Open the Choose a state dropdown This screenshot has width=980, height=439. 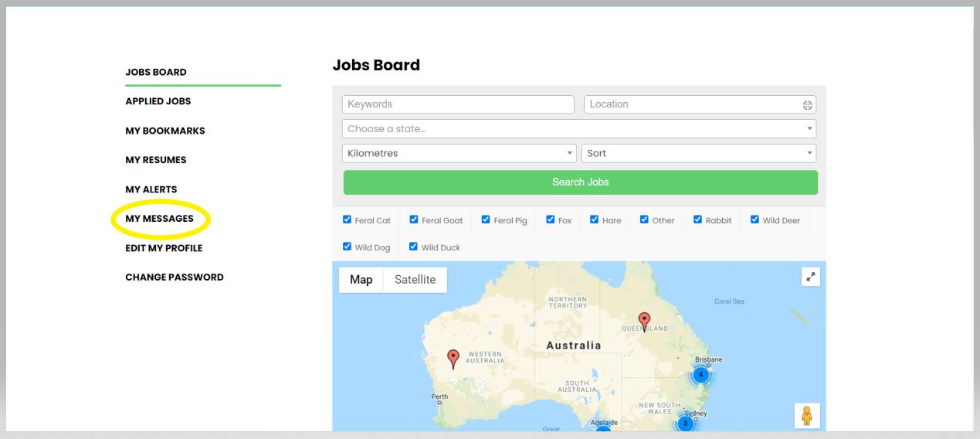[x=578, y=129]
